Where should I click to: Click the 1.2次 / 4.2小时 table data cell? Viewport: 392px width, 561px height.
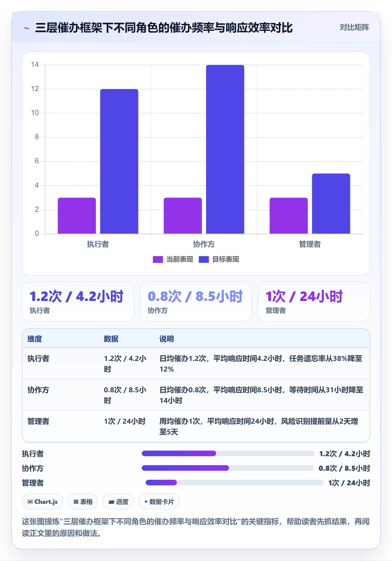125,364
